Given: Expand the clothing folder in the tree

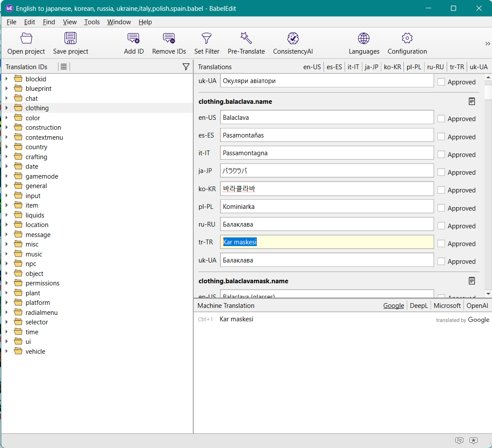Looking at the screenshot, I should point(6,108).
